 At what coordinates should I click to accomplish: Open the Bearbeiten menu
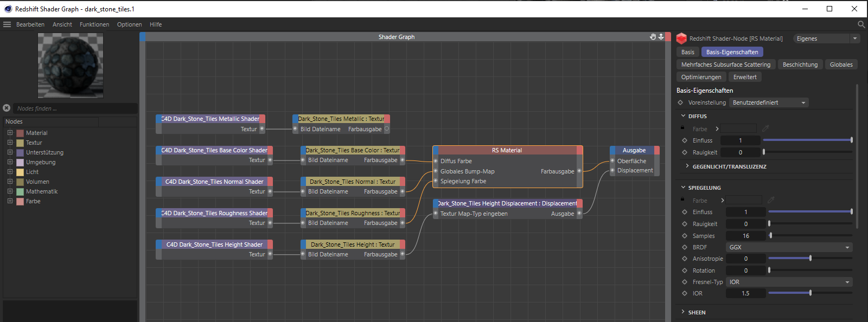pyautogui.click(x=30, y=24)
